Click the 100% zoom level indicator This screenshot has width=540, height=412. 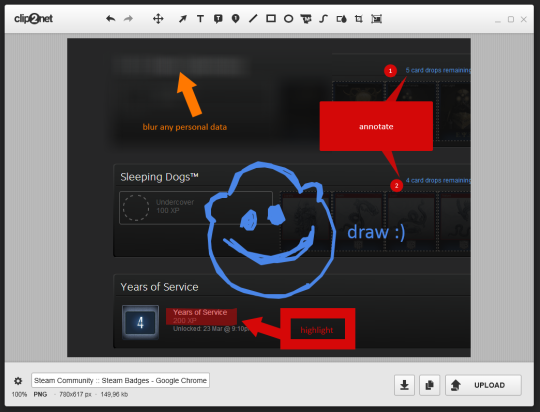19,394
